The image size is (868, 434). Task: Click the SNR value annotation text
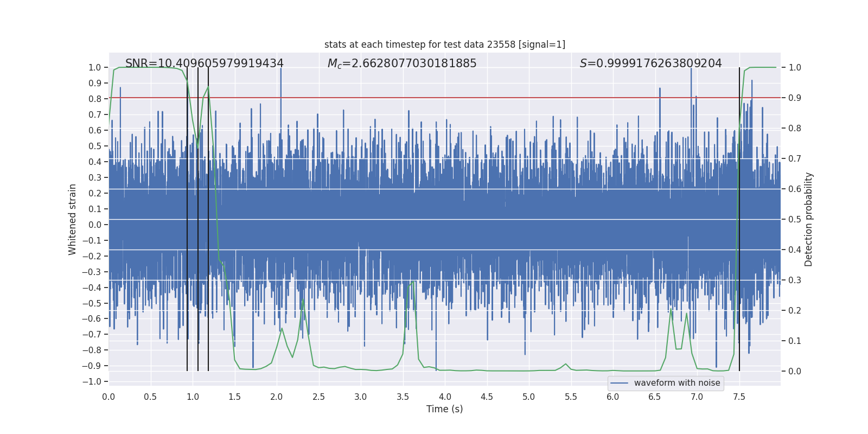click(x=204, y=63)
